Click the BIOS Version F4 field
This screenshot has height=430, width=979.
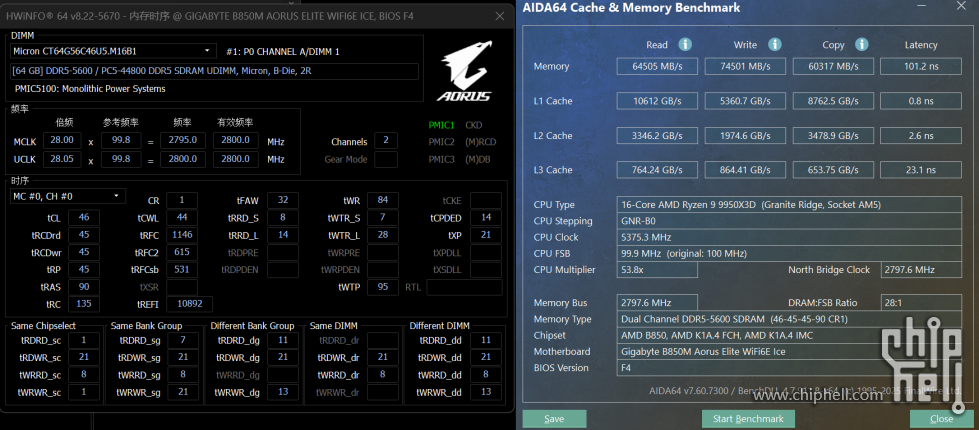click(789, 368)
